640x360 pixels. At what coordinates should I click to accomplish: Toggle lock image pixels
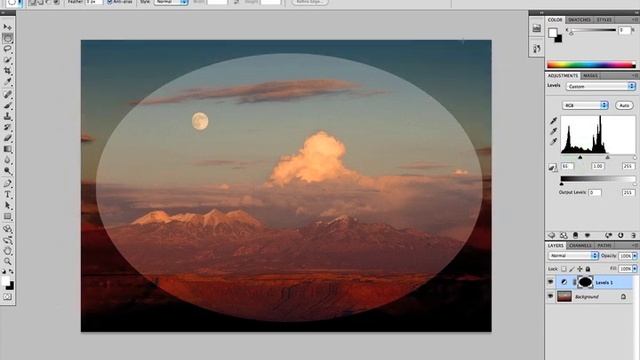[x=572, y=269]
